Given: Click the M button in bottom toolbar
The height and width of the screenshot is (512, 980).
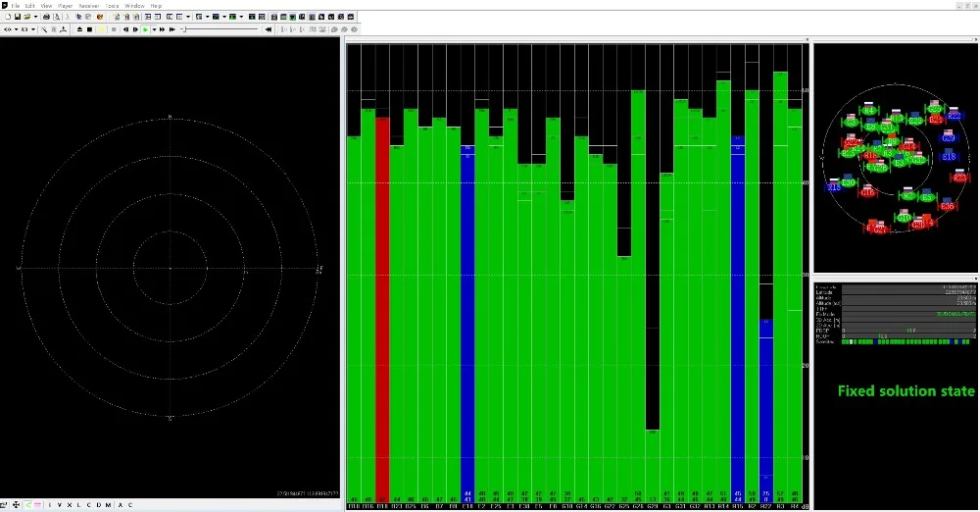Looking at the screenshot, I should pos(108,505).
